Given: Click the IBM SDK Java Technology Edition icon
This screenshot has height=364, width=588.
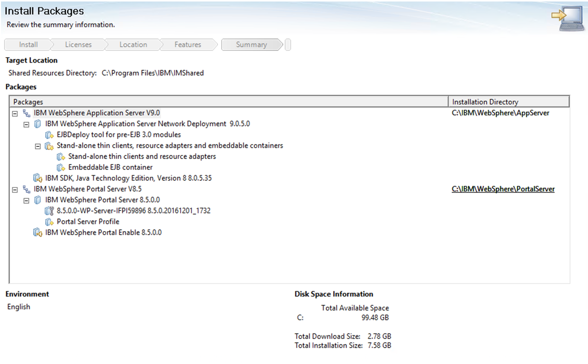Looking at the screenshot, I should click(38, 178).
